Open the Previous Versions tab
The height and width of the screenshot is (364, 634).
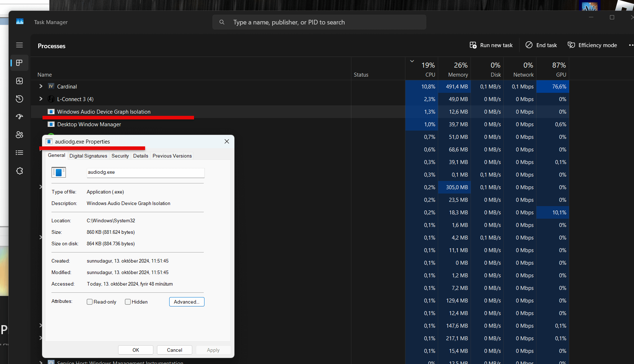(x=172, y=156)
